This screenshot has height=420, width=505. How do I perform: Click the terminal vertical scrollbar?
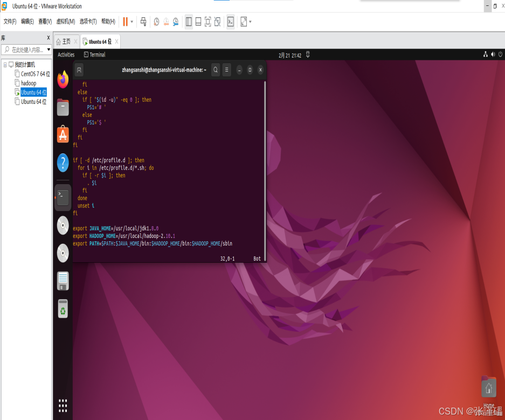265,171
